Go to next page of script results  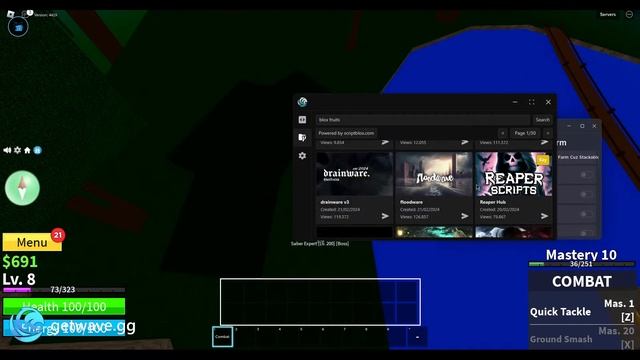pos(548,133)
